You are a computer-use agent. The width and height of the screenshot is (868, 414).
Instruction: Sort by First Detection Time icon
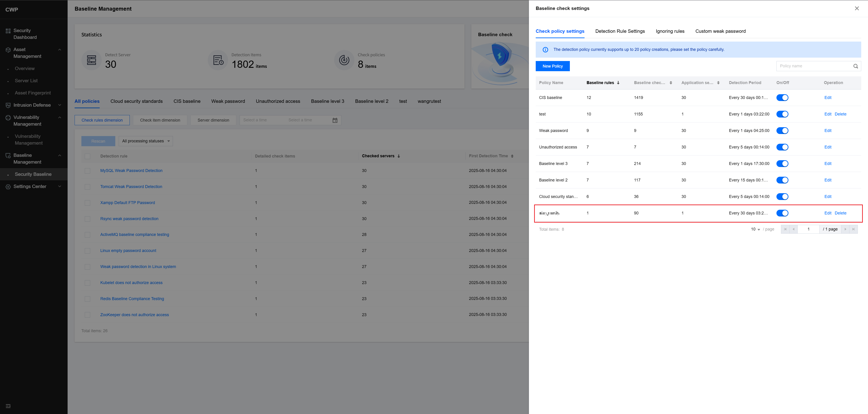(x=512, y=156)
